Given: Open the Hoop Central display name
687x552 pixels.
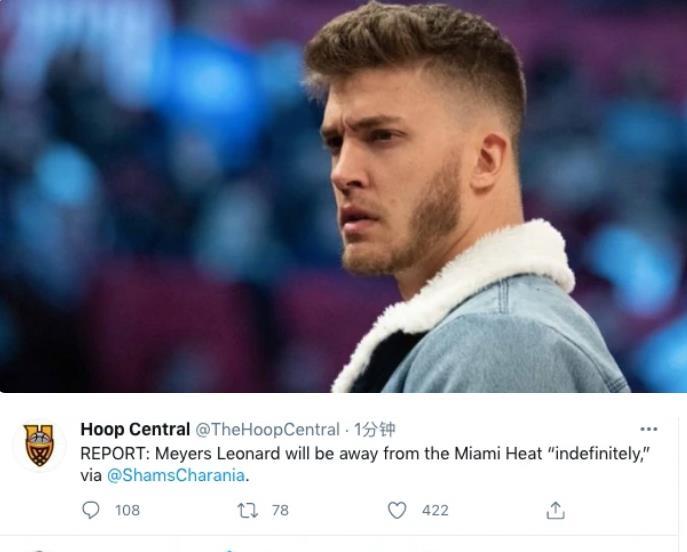Looking at the screenshot, I should click(135, 429).
